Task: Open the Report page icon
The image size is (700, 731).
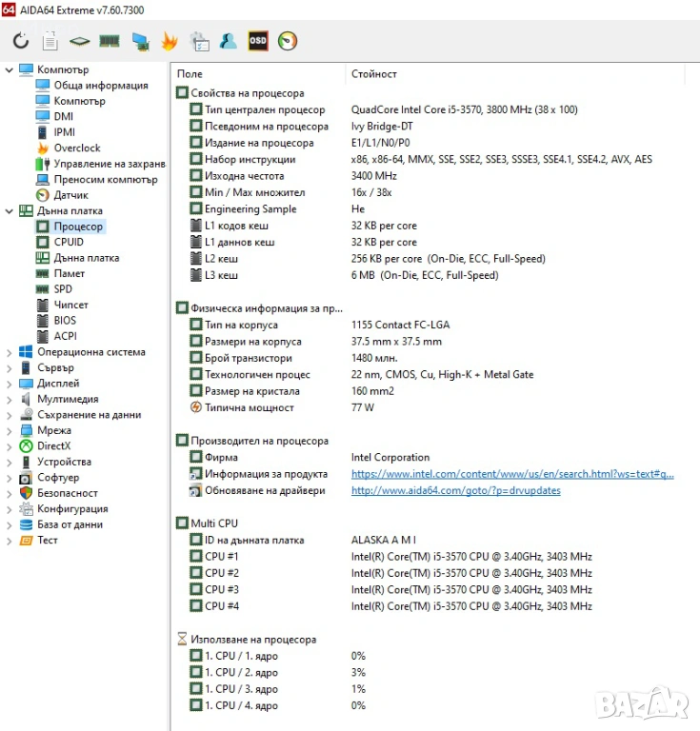Action: (x=50, y=41)
